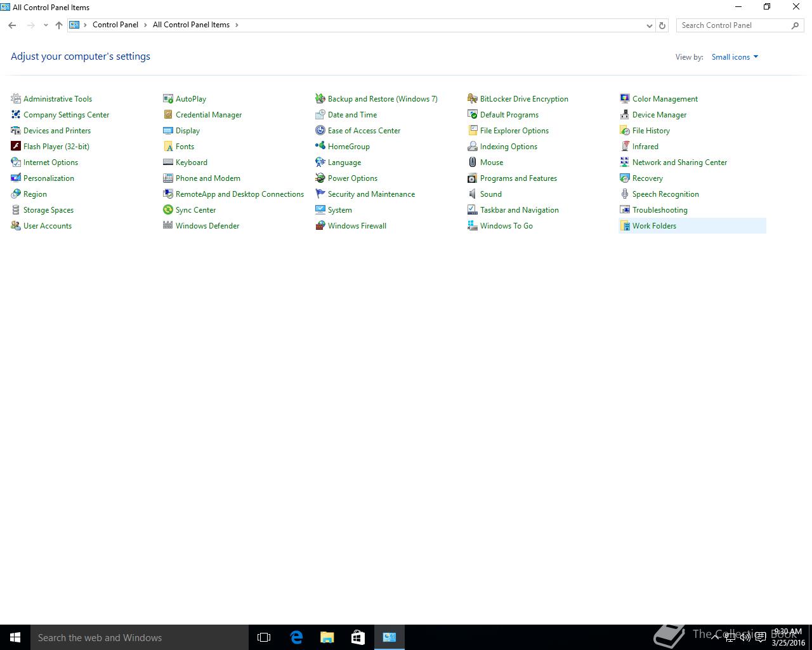
Task: Click the Windows Defender icon
Action: coord(168,225)
